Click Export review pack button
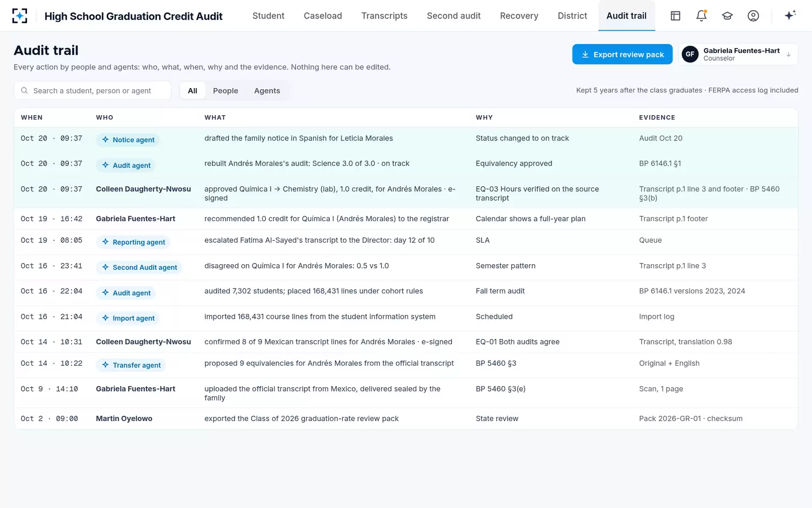This screenshot has width=812, height=508. tap(623, 54)
